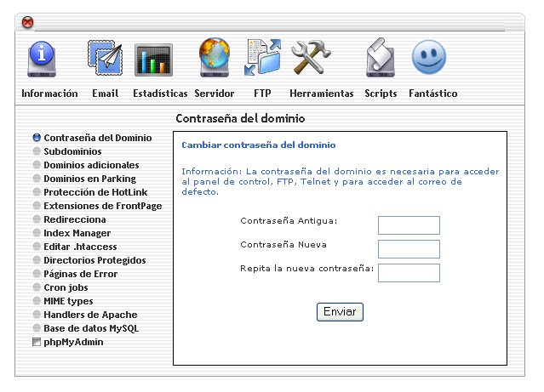Click the Páginas de Error bullet

37,273
